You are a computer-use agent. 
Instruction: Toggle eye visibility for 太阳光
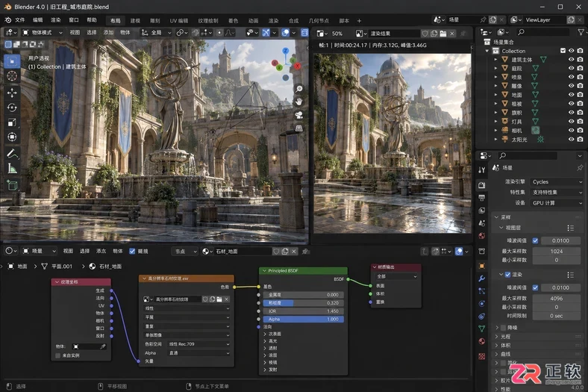point(571,139)
